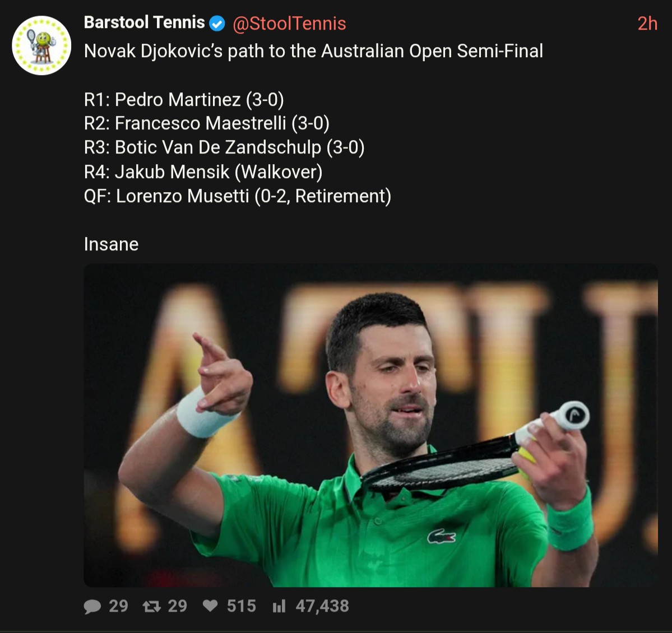The width and height of the screenshot is (672, 633).
Task: Click the 29 retweets count
Action: coord(178,606)
